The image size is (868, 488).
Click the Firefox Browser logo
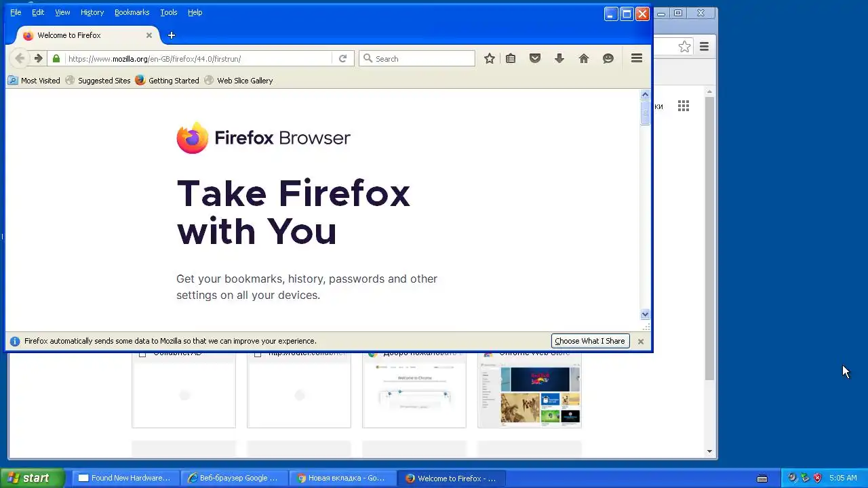(263, 138)
